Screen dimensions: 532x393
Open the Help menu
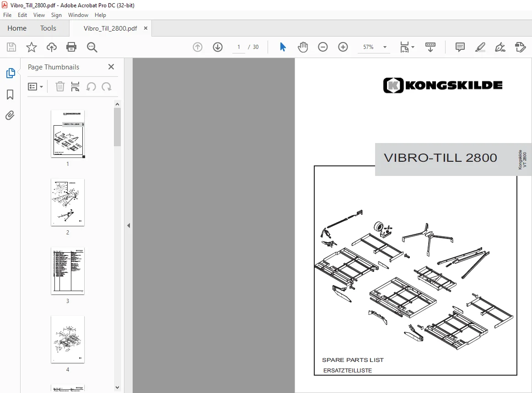pyautogui.click(x=100, y=15)
